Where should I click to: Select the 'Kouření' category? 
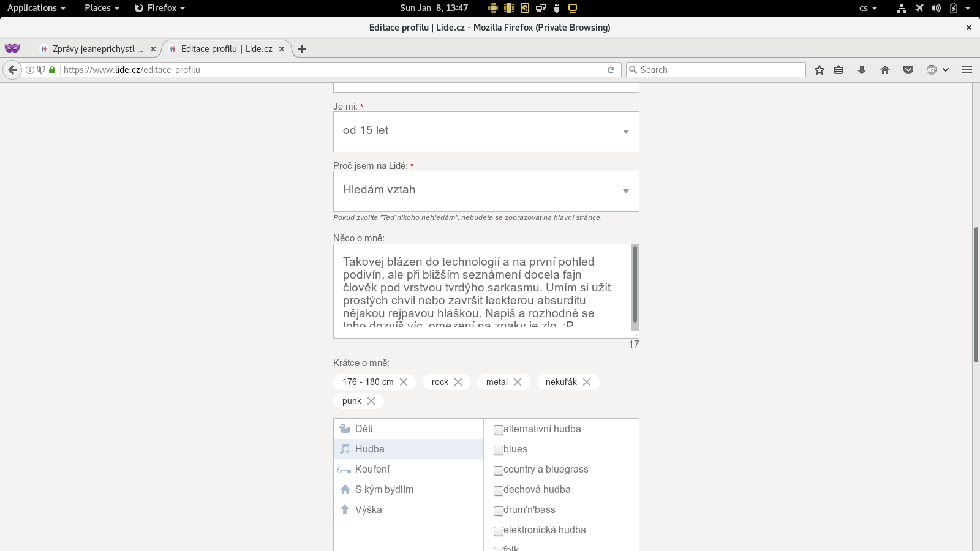click(409, 470)
